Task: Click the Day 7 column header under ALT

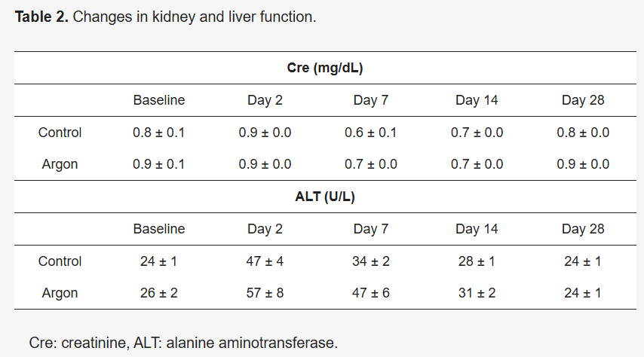Action: tap(371, 229)
